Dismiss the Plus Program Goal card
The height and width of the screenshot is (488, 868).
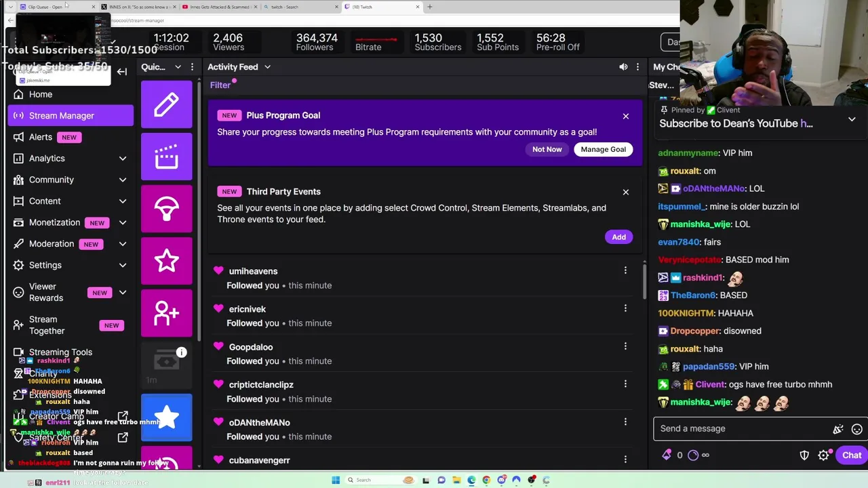tap(625, 116)
